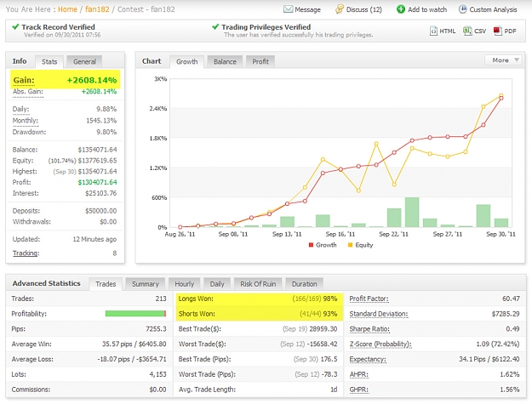This screenshot has height=404, width=532.
Task: Select the Growth chart tab
Action: pyautogui.click(x=187, y=62)
